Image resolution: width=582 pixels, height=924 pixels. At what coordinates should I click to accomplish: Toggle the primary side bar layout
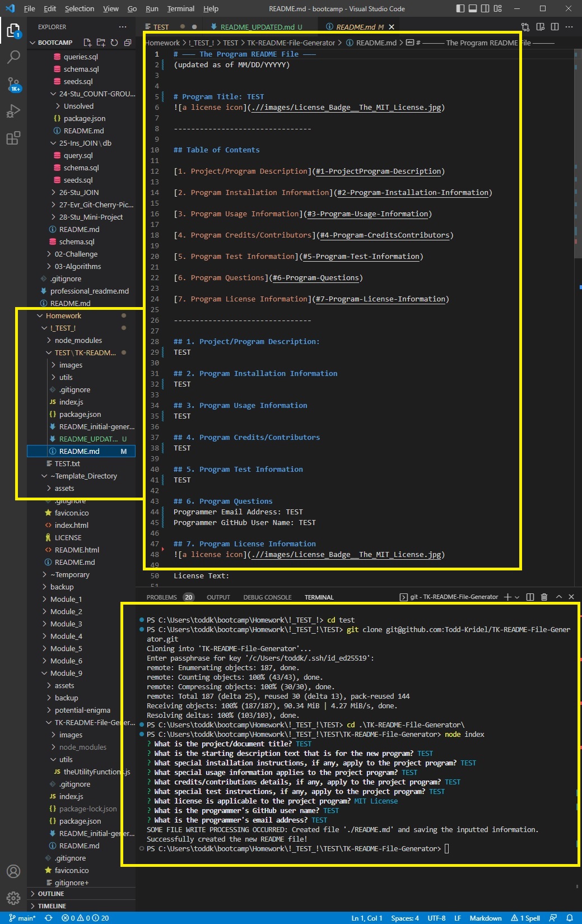(x=460, y=8)
